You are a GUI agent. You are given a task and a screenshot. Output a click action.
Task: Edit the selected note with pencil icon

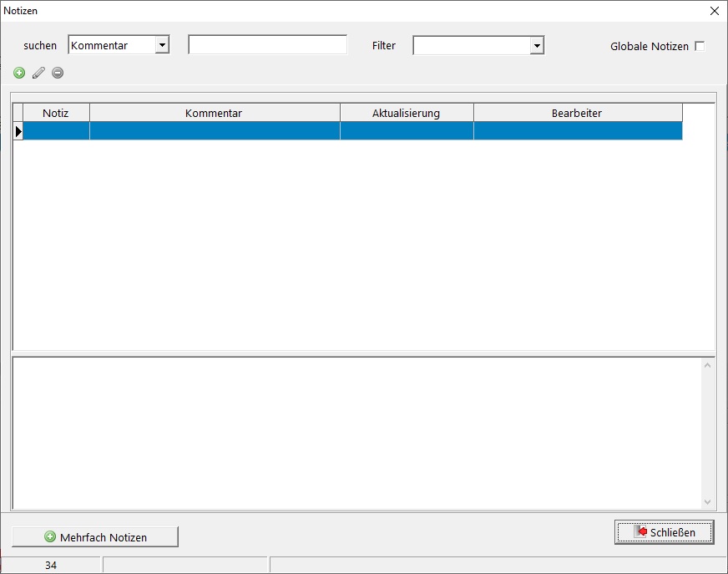tap(38, 73)
